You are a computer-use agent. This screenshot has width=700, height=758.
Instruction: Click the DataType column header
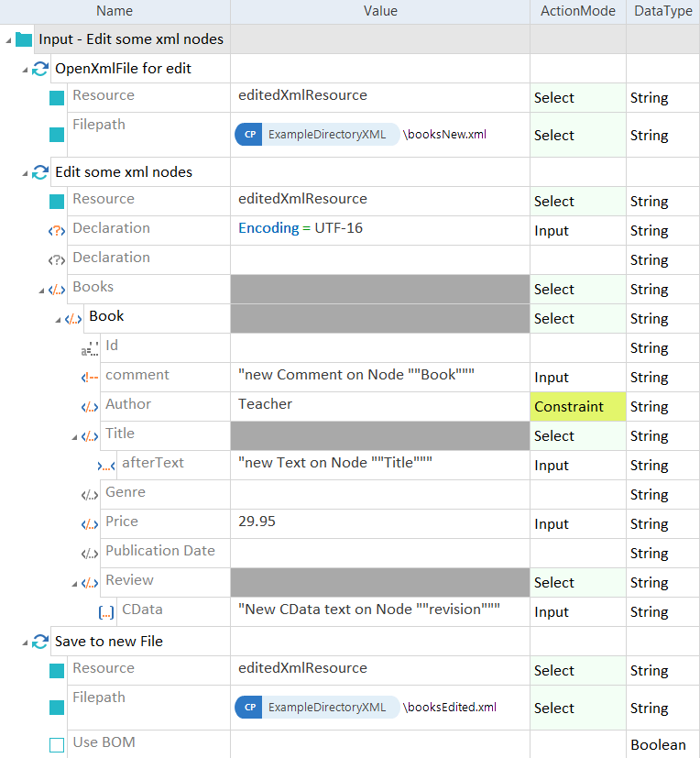(663, 11)
